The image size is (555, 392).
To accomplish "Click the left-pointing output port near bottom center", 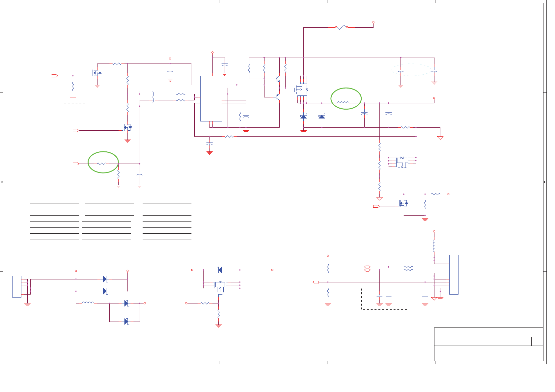I will pos(316,282).
